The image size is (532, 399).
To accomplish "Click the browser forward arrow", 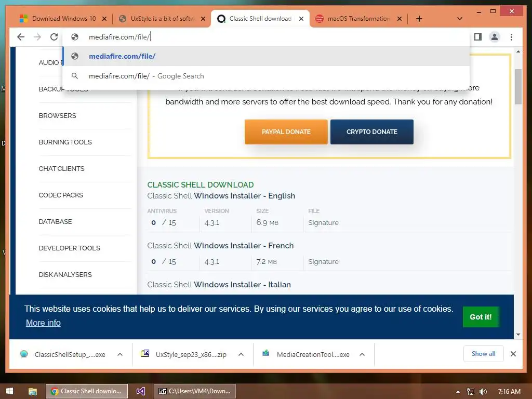I will tap(37, 37).
